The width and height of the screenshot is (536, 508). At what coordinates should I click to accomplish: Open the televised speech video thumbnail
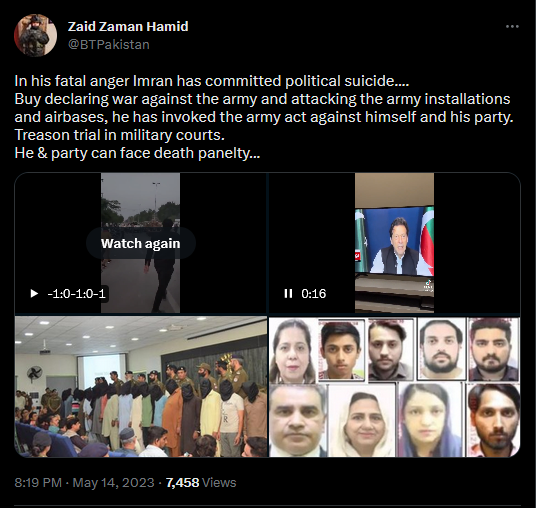pos(394,243)
